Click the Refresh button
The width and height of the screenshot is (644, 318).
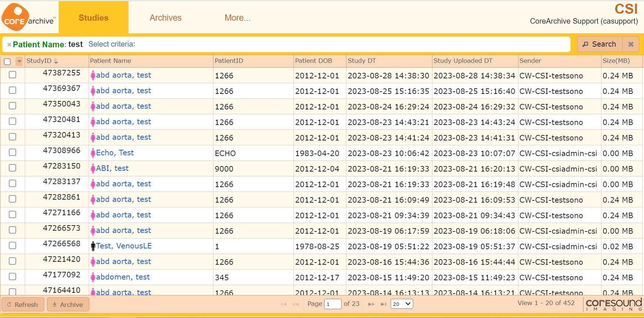click(23, 304)
